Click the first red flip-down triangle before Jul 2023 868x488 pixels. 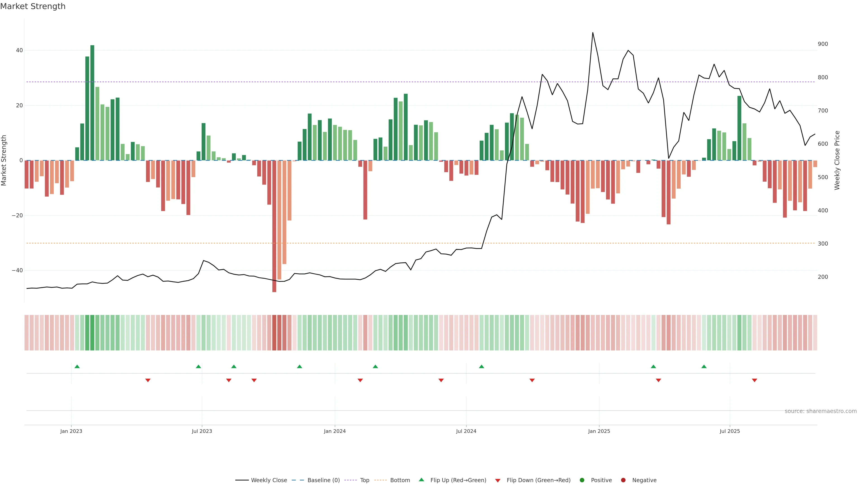point(148,380)
